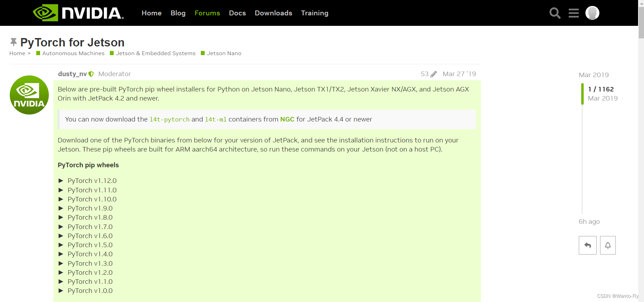This screenshot has width=644, height=302.
Task: Click the NVIDIA logo in header
Action: pos(78,13)
